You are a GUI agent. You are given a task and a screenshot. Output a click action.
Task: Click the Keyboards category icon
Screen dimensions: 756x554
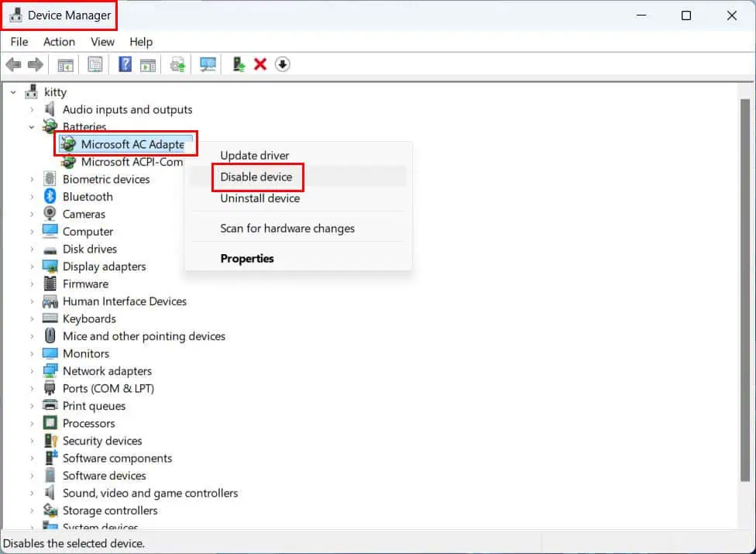(x=50, y=318)
